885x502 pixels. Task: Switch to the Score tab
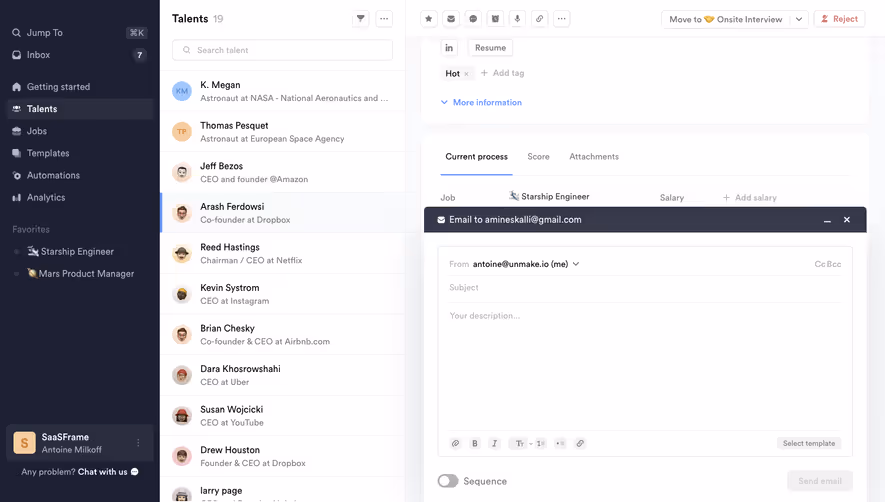click(538, 156)
